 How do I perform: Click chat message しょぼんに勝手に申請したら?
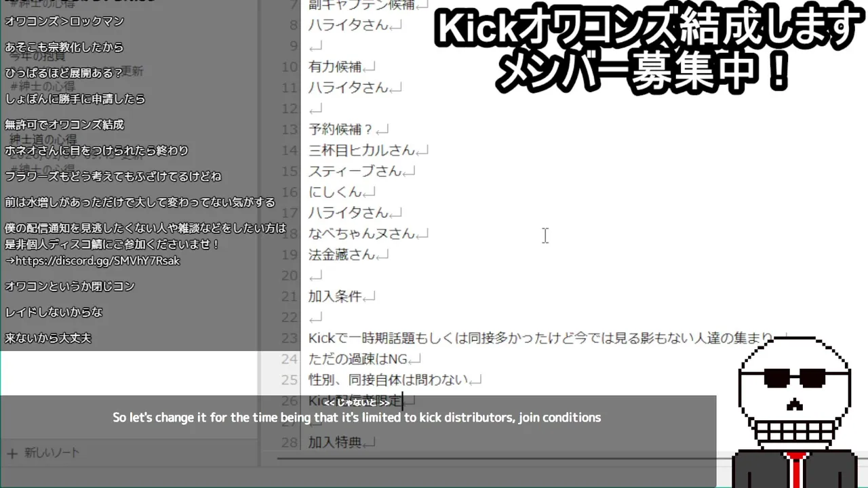point(75,99)
